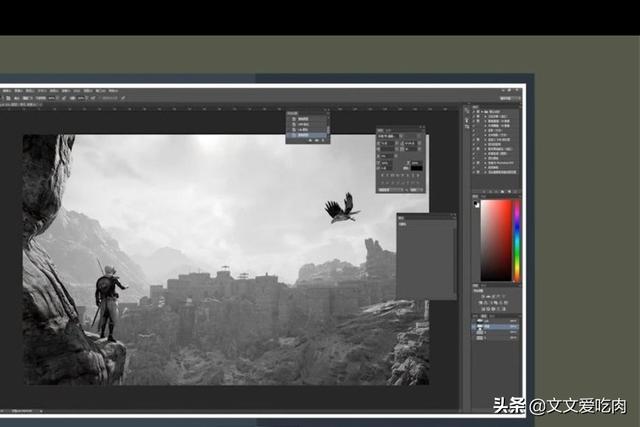Click Stop icon in Actions panel footer
The width and height of the screenshot is (640, 427).
(484, 192)
